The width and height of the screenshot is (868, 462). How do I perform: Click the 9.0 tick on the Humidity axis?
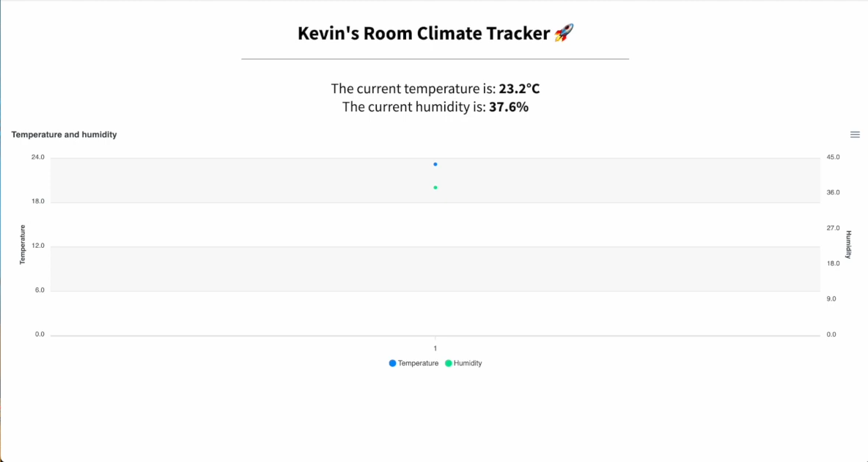tap(832, 299)
